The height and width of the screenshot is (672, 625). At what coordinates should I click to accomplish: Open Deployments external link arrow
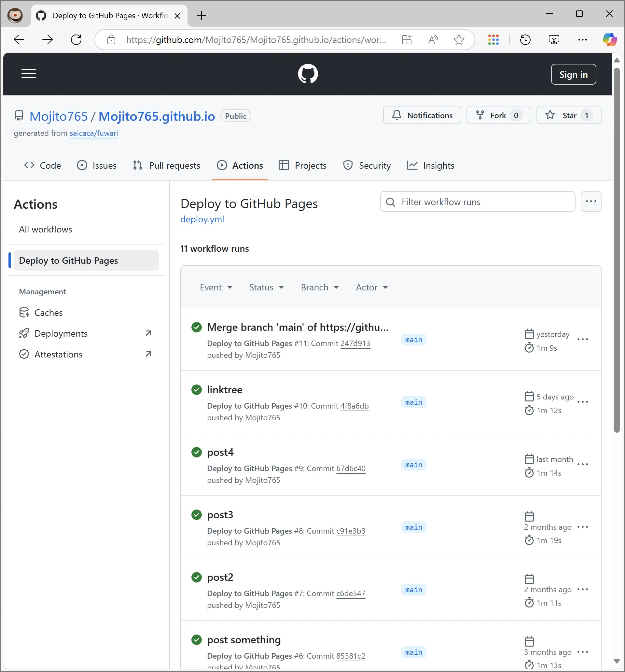tap(148, 333)
